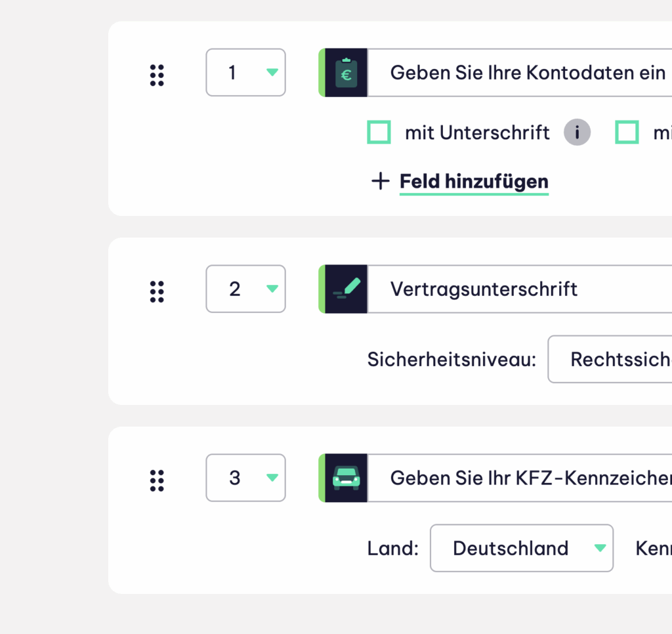Click the euro clipboard icon in step 1
This screenshot has width=672, height=634.
coord(346,73)
